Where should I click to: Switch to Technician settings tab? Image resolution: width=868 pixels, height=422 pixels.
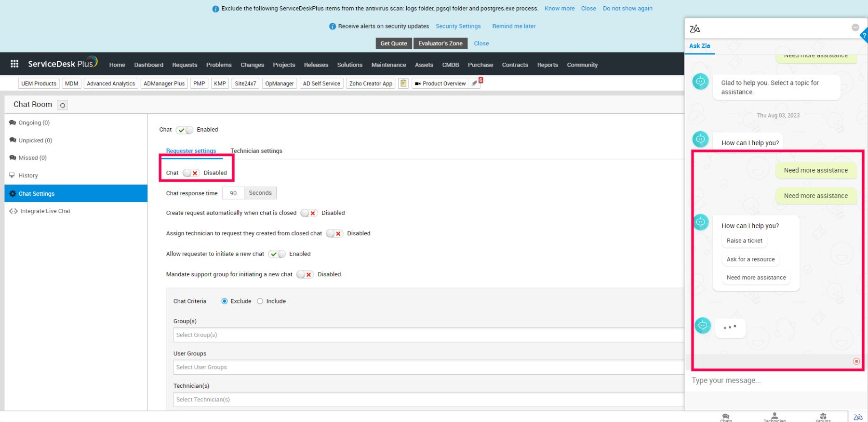(x=256, y=151)
